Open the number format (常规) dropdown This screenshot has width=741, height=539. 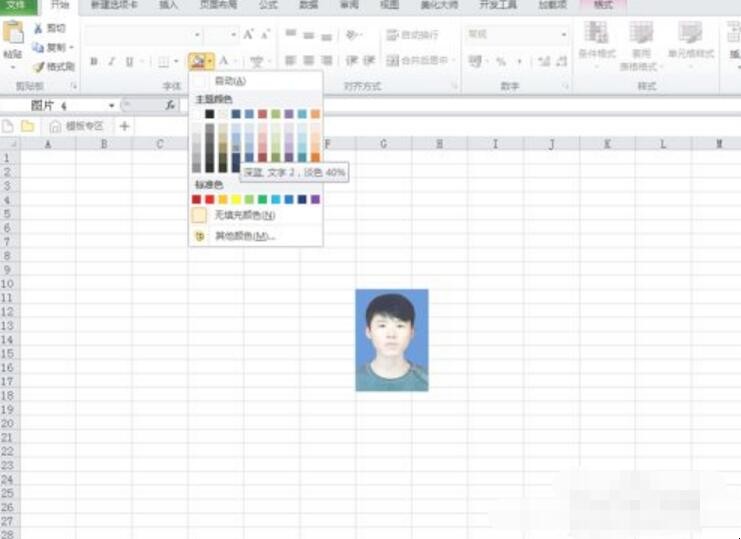coord(564,34)
